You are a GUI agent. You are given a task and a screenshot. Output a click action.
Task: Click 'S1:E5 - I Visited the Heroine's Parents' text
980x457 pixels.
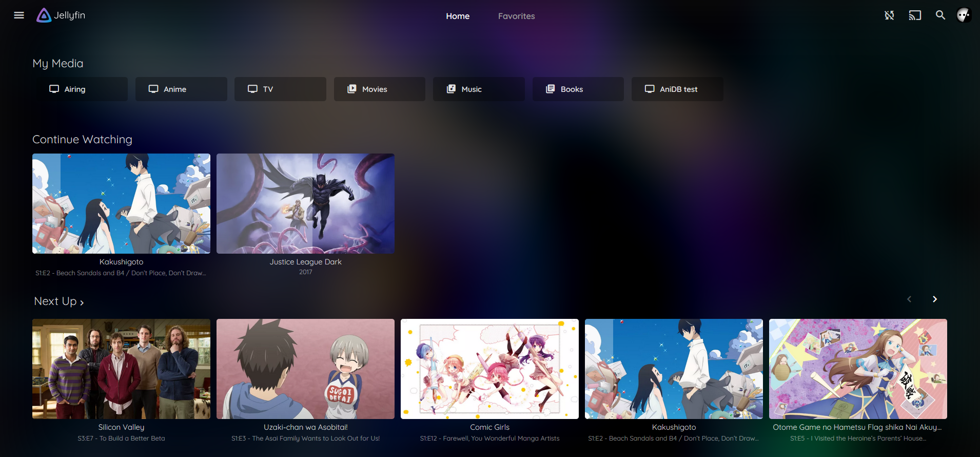click(x=858, y=439)
